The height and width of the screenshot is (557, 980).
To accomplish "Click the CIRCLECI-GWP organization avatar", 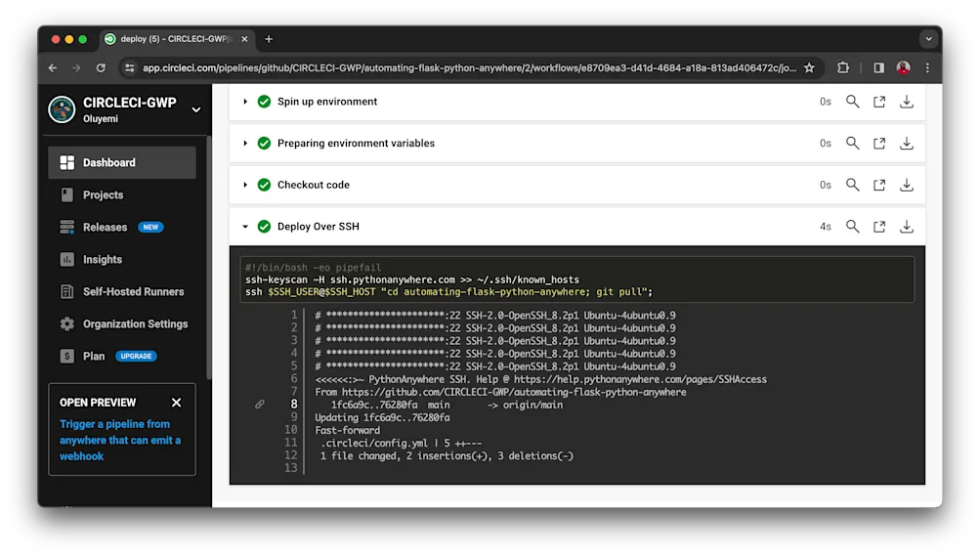I will click(x=62, y=109).
